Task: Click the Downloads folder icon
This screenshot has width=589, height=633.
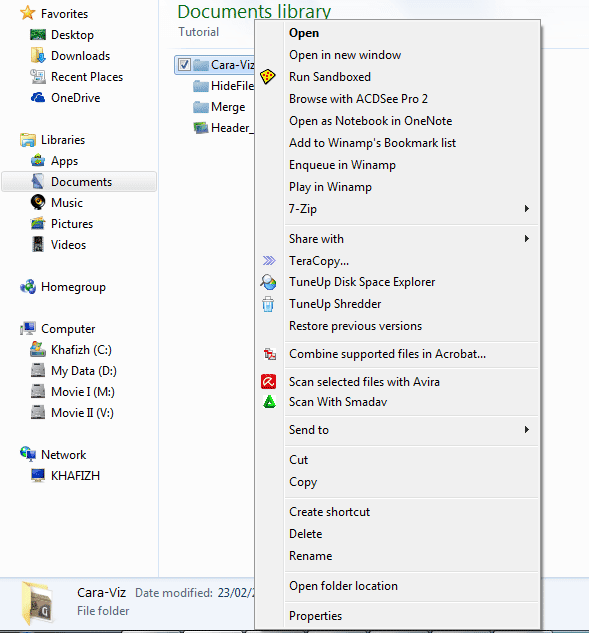Action: [38, 56]
